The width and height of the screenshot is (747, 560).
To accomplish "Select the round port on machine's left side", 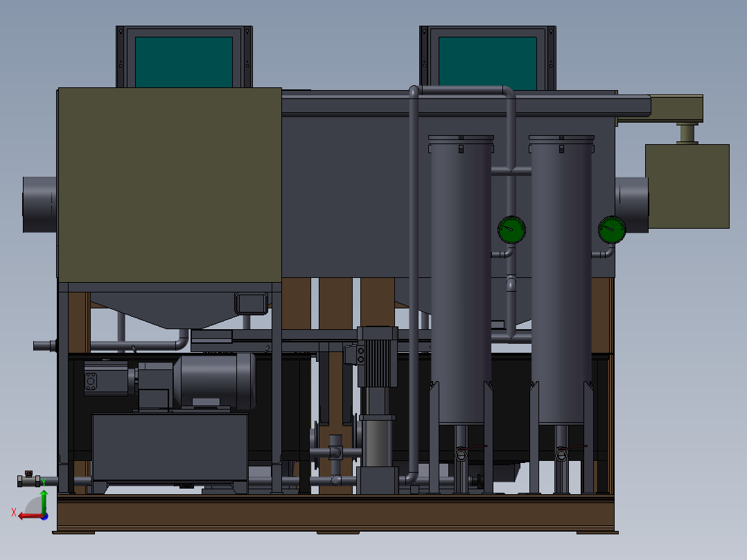I will [x=39, y=204].
